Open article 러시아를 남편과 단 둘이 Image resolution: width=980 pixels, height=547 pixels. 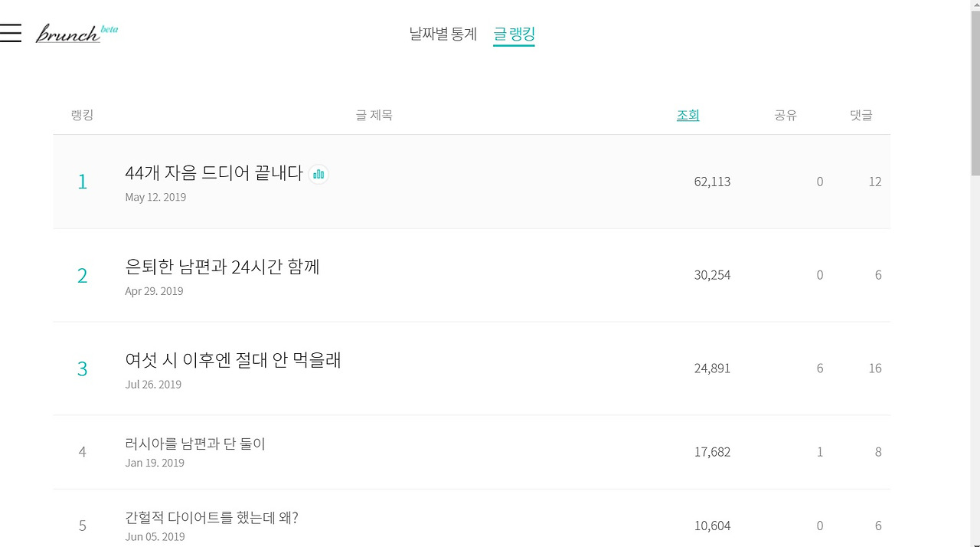click(x=195, y=444)
